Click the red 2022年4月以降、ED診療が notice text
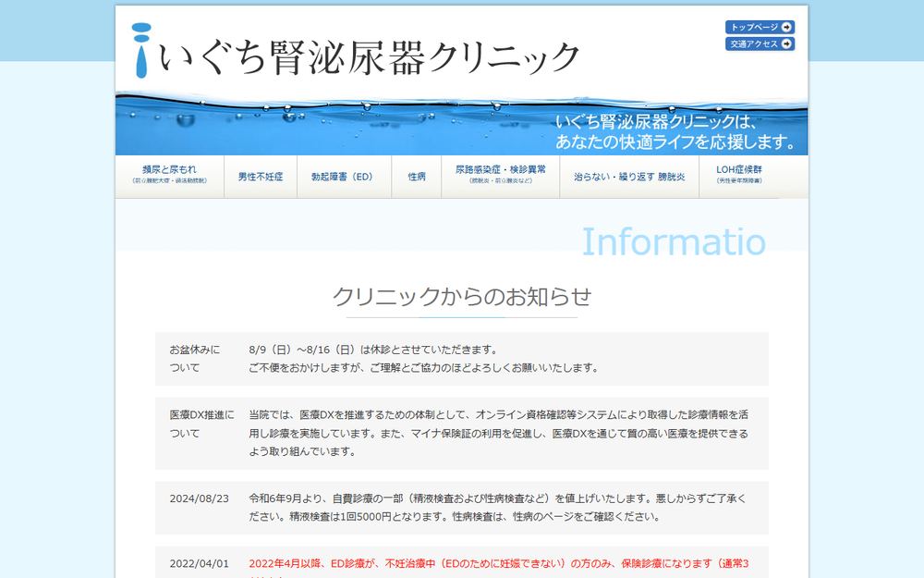Screen dimensions: 924x578 (499, 567)
